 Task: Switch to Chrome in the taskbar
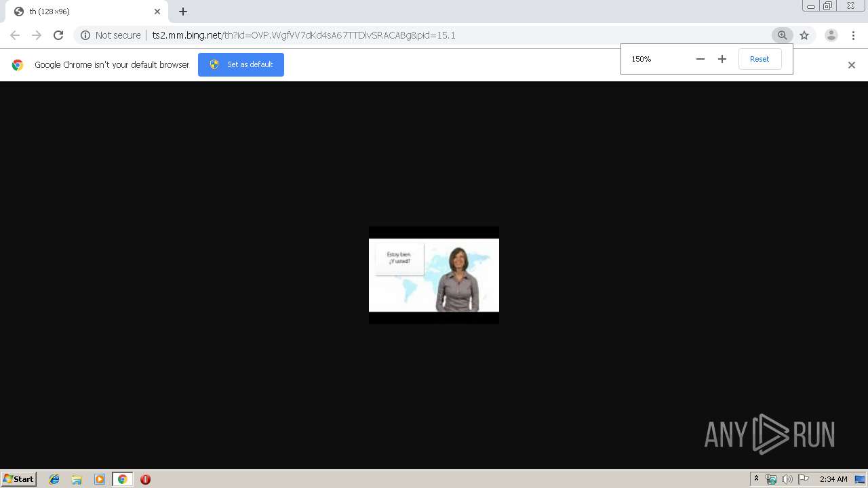[122, 479]
